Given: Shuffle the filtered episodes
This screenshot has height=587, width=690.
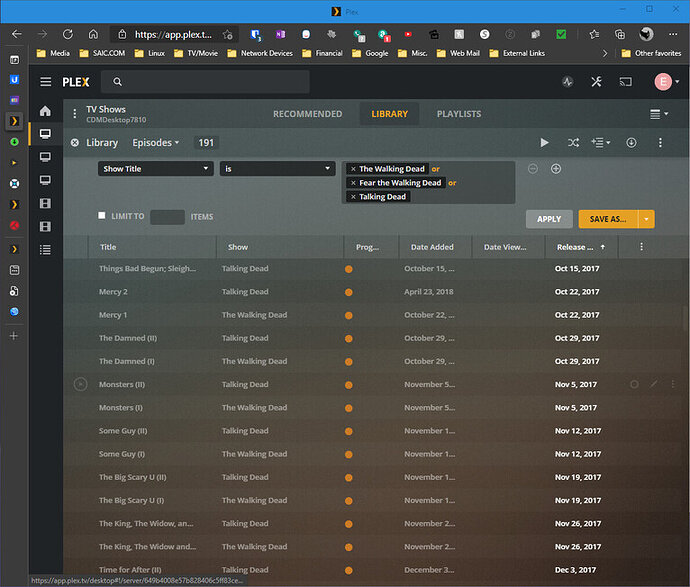Looking at the screenshot, I should tap(573, 143).
